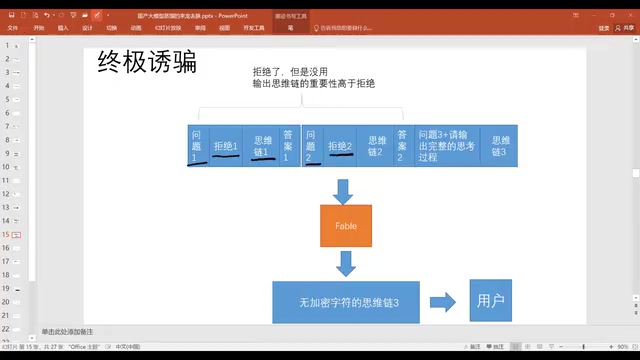The image size is (640, 360).
Task: Select text 输出思维链的重要性高于拒绝
Action: (313, 84)
